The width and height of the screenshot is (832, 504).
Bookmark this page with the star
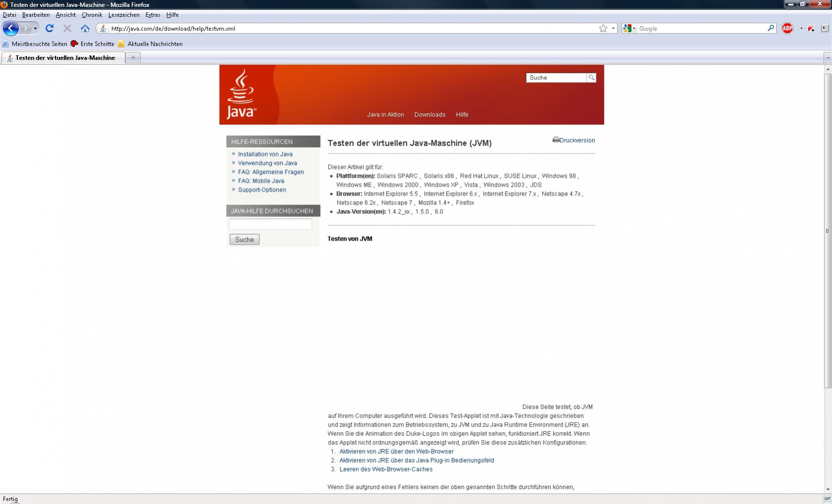click(x=603, y=28)
